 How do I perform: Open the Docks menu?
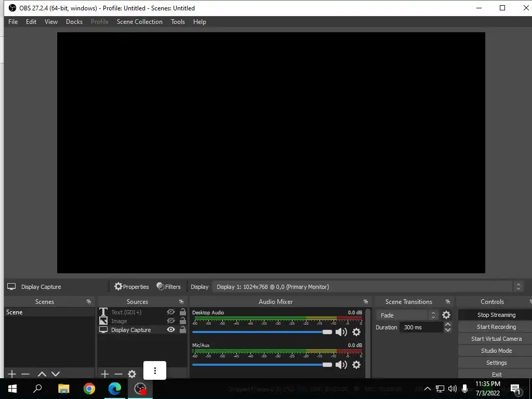click(74, 22)
